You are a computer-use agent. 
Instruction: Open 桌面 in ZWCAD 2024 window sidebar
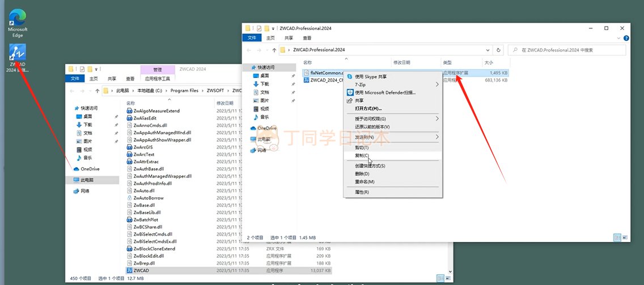[84, 116]
